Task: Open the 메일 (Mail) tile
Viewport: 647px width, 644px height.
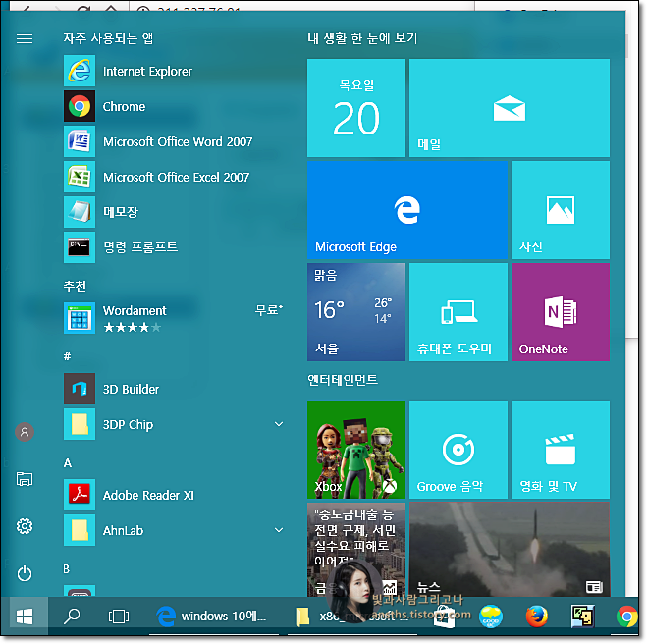Action: tap(510, 108)
